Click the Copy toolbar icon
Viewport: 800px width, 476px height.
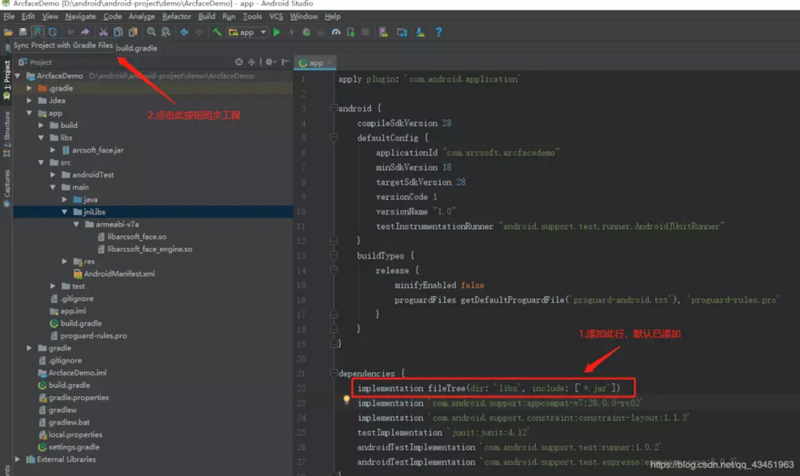click(x=118, y=32)
